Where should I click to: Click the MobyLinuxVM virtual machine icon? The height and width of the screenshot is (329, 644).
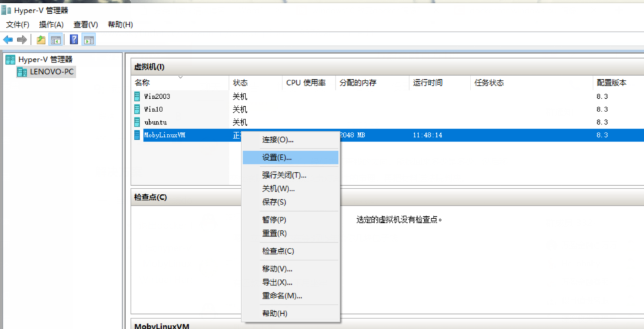(x=137, y=135)
